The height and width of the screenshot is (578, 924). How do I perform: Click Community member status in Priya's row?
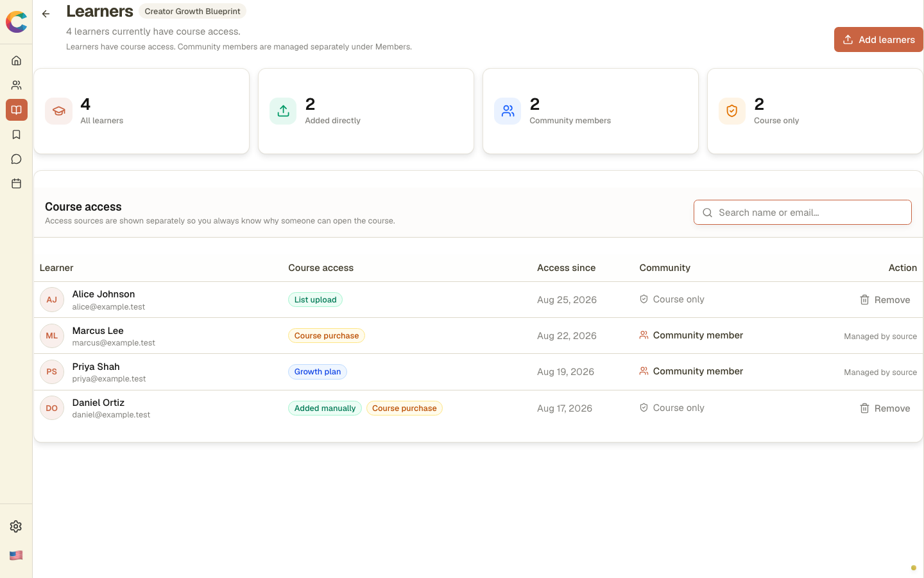(x=691, y=371)
